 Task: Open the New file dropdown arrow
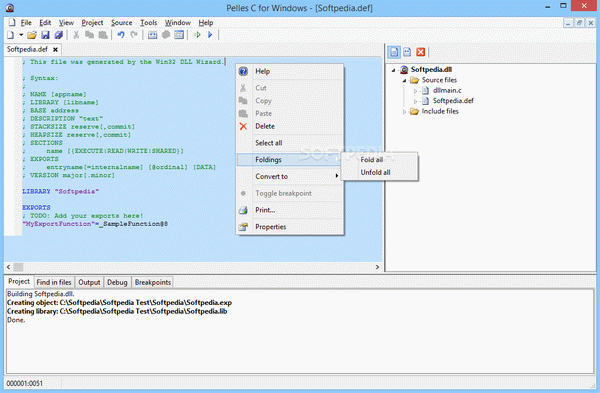click(x=21, y=35)
